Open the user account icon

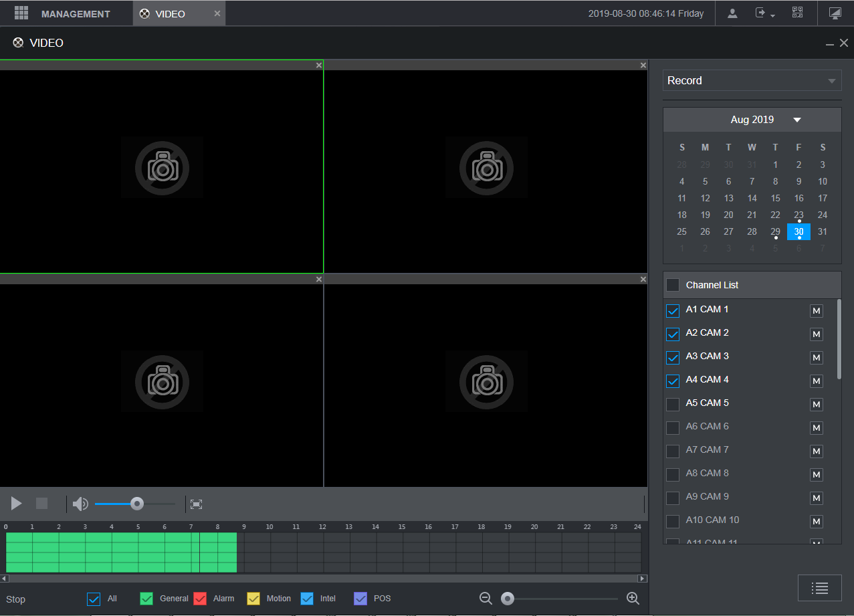(x=732, y=13)
